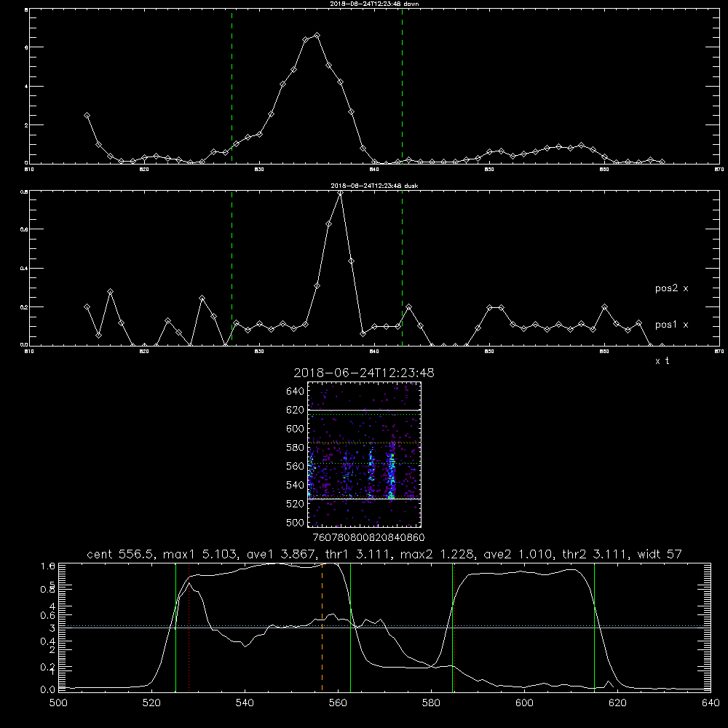728x728 pixels.
Task: Click the peak diamond marker of the dawn curve
Action: point(317,35)
